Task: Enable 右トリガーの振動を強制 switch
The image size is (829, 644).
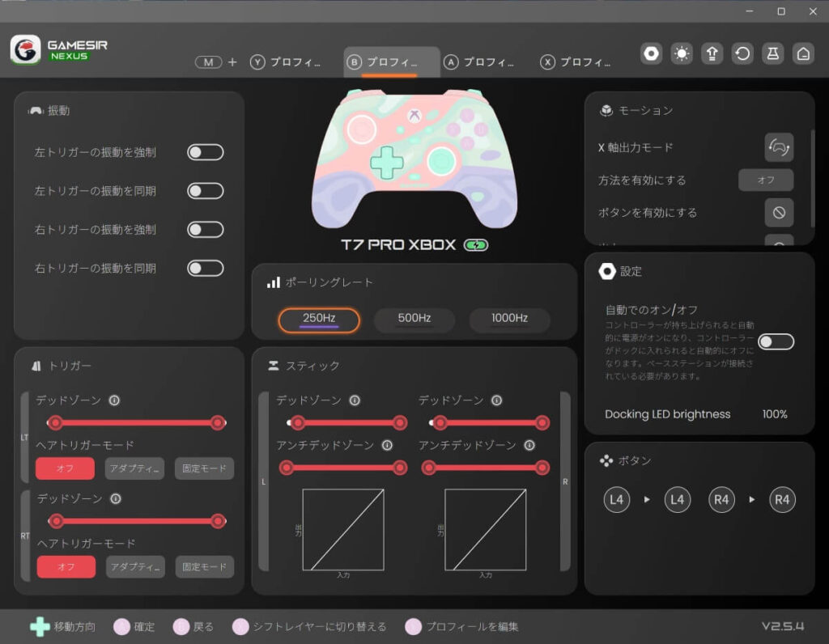Action: pyautogui.click(x=205, y=229)
